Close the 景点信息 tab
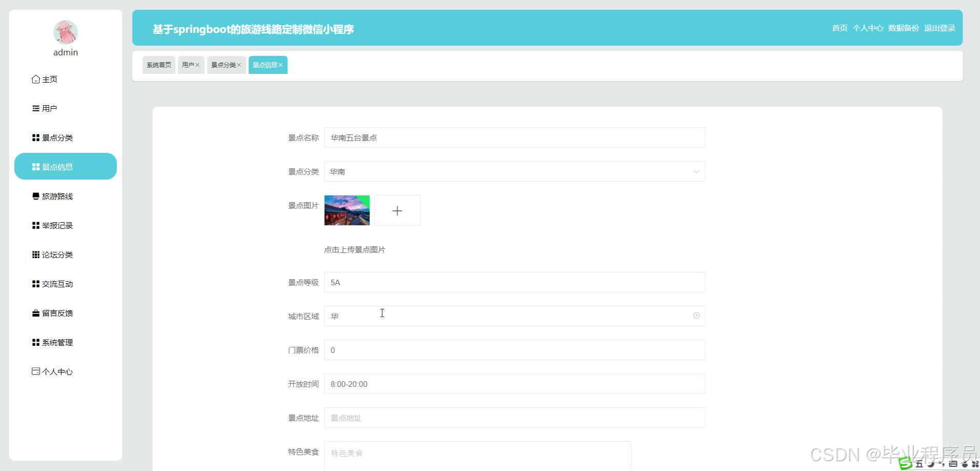980x471 pixels. pyautogui.click(x=280, y=65)
